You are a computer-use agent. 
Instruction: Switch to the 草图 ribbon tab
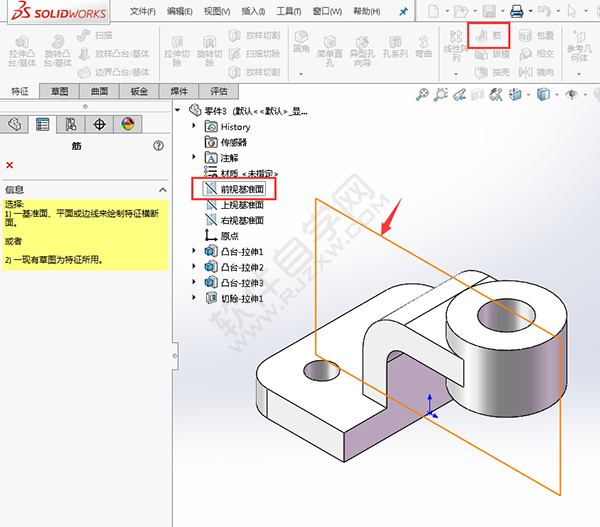click(x=59, y=91)
